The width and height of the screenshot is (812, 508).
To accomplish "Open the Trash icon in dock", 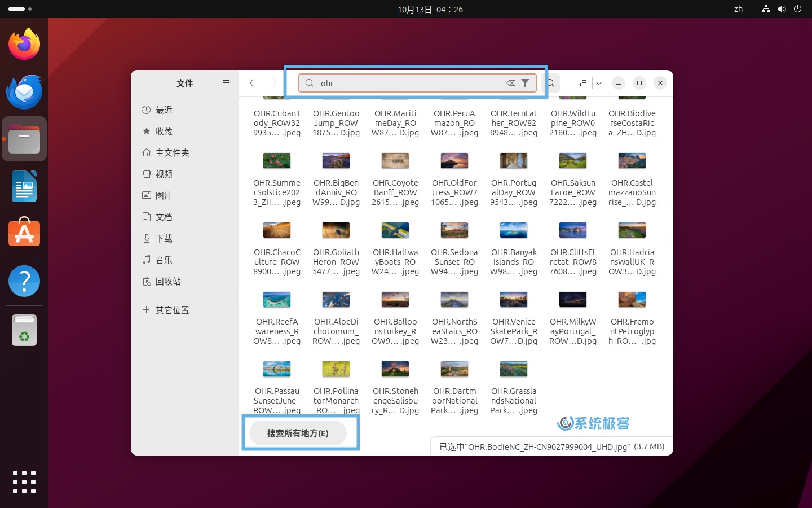I will pyautogui.click(x=24, y=330).
